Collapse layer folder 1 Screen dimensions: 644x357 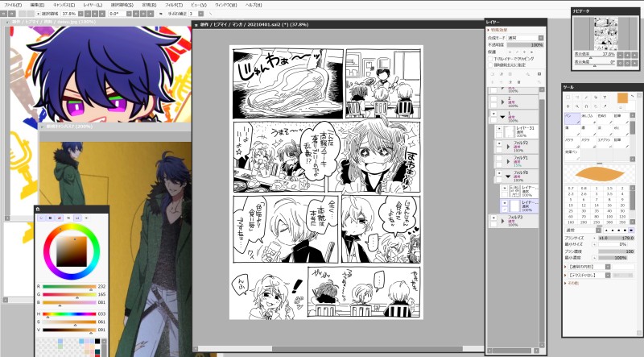click(x=502, y=117)
